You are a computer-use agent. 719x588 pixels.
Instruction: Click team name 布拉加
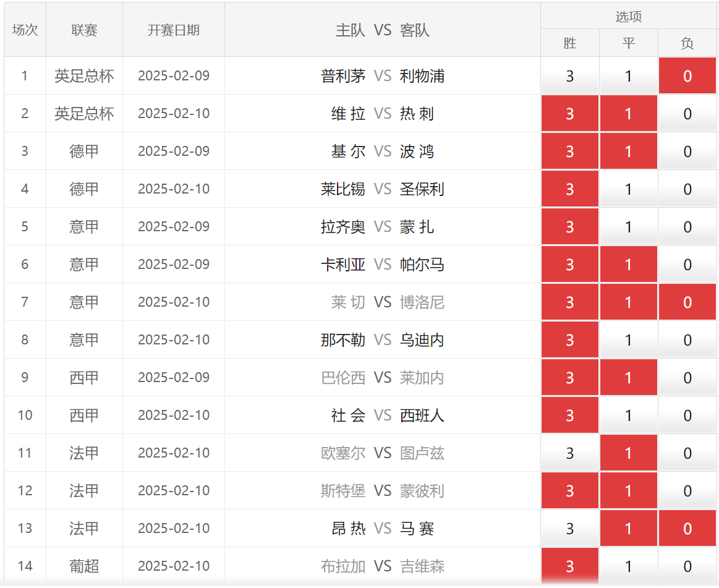pos(343,566)
